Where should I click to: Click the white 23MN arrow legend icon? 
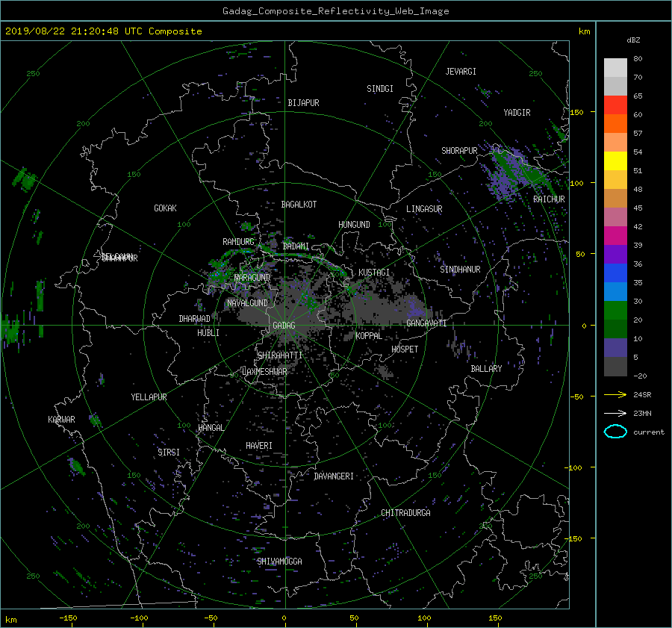tap(615, 413)
